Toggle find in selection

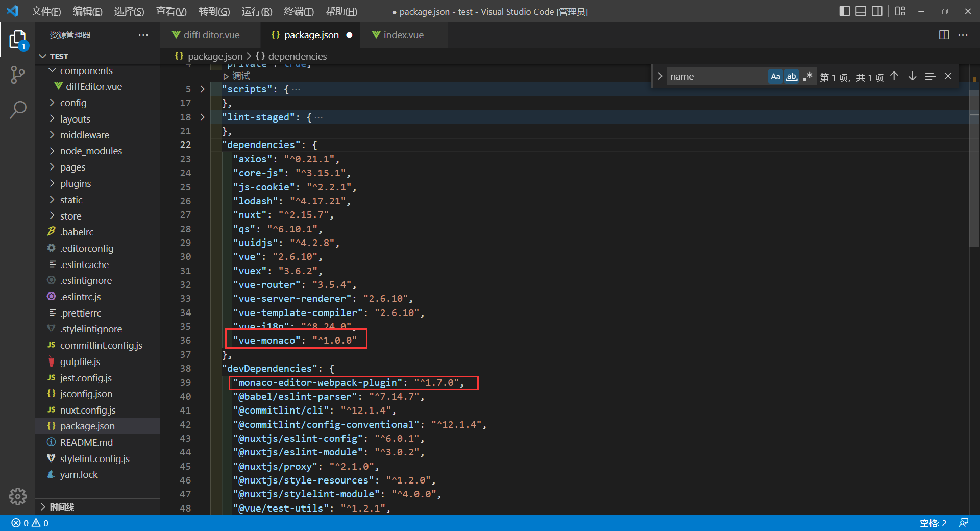930,76
